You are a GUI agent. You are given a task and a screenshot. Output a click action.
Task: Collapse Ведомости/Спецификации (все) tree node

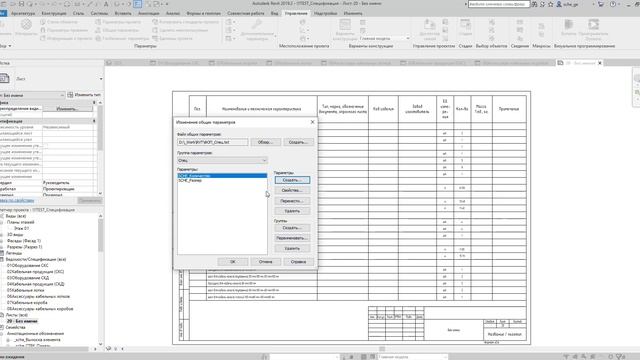(x=2, y=259)
